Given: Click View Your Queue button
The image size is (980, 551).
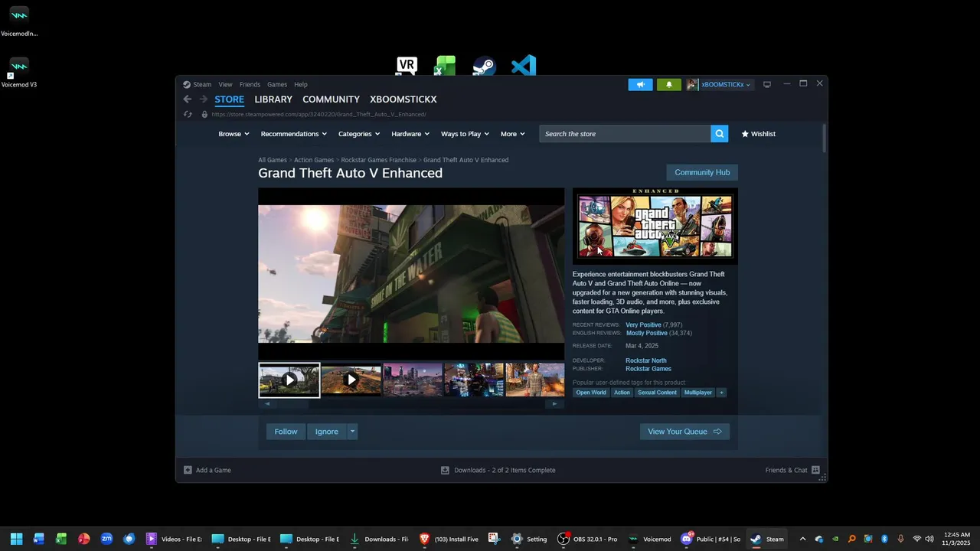Looking at the screenshot, I should tap(684, 432).
